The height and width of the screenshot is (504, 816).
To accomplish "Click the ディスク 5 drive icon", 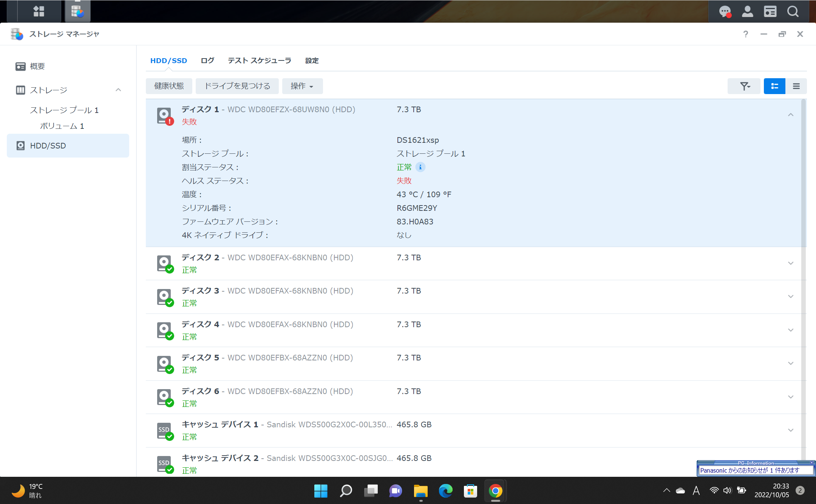I will (165, 364).
